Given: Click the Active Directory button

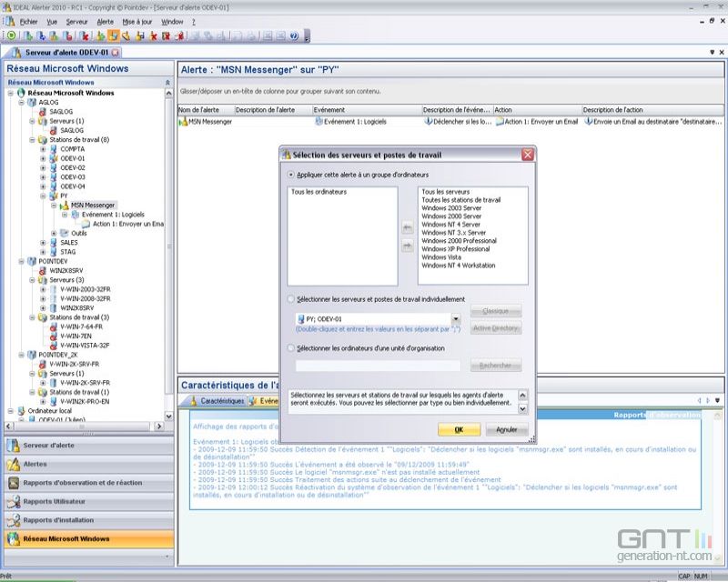Looking at the screenshot, I should pyautogui.click(x=496, y=328).
